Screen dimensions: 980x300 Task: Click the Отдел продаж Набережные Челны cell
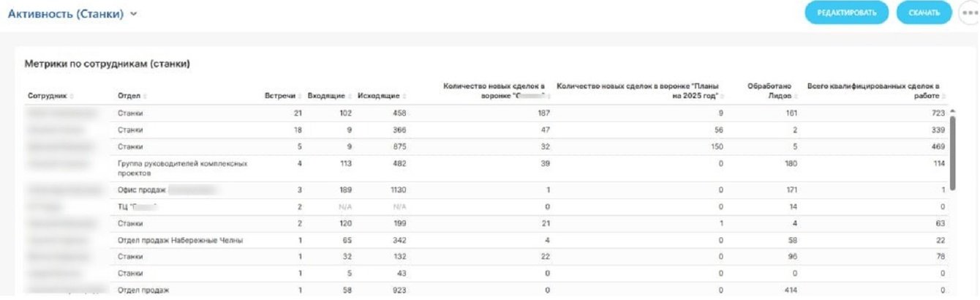coord(180,240)
